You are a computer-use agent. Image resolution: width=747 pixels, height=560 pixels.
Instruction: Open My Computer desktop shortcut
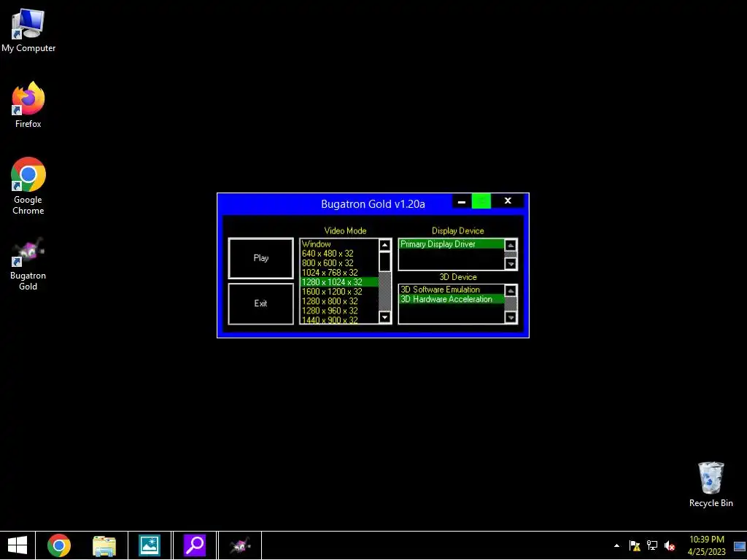[28, 31]
